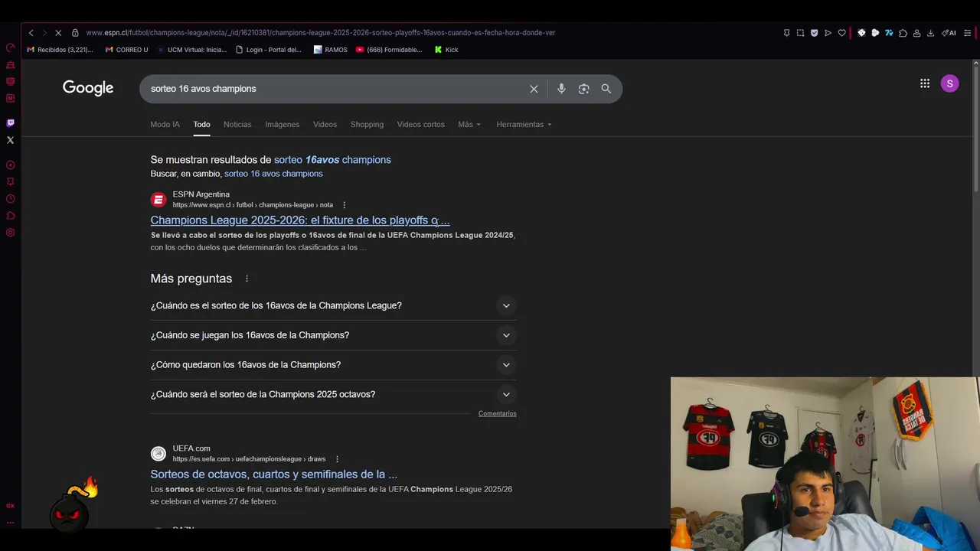Open the Pinboards pin icon in address bar

pyautogui.click(x=786, y=33)
